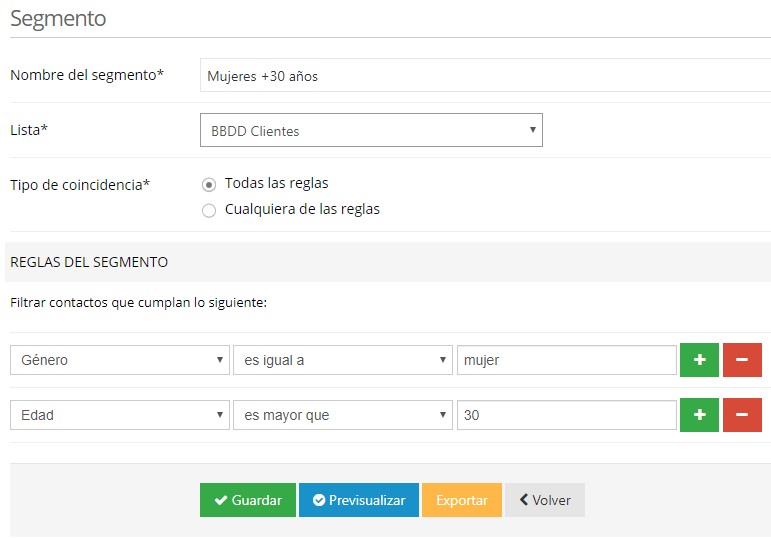This screenshot has height=538, width=771.
Task: Select 'Todas las reglas' radio option
Action: pos(209,184)
